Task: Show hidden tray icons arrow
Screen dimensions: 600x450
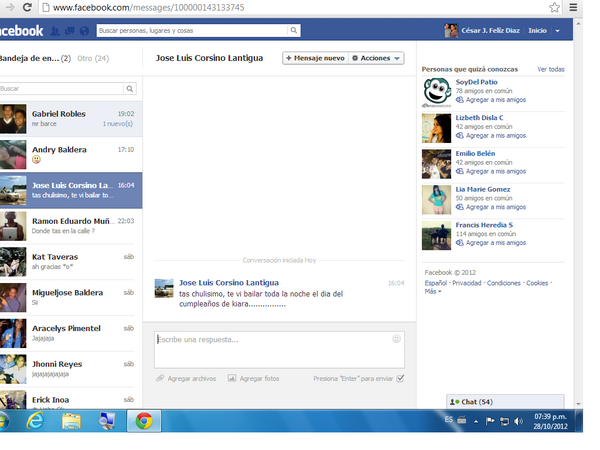Action: click(x=476, y=421)
